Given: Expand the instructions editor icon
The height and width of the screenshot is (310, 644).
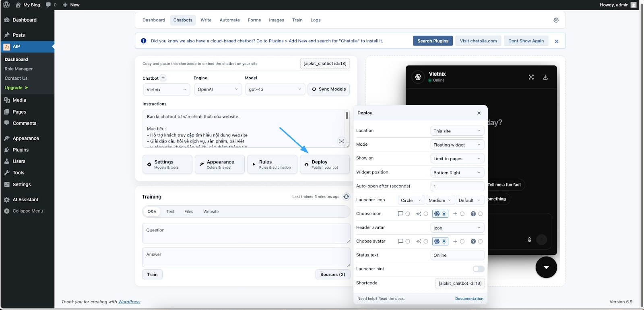Looking at the screenshot, I should 341,141.
